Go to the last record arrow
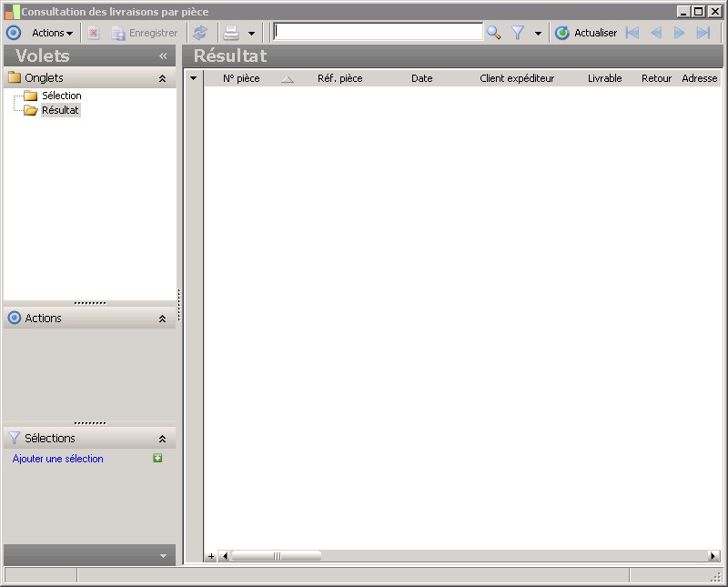This screenshot has height=587, width=728. 703,33
